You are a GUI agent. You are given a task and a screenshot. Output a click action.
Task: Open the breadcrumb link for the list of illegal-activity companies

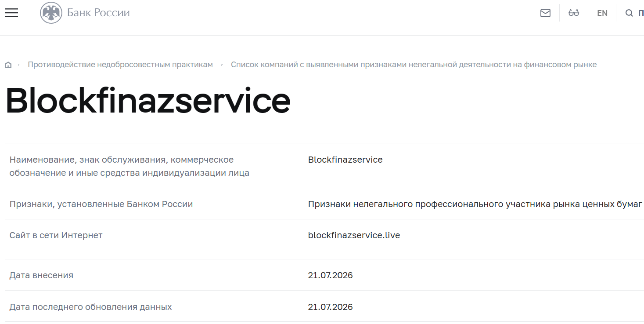pyautogui.click(x=414, y=65)
